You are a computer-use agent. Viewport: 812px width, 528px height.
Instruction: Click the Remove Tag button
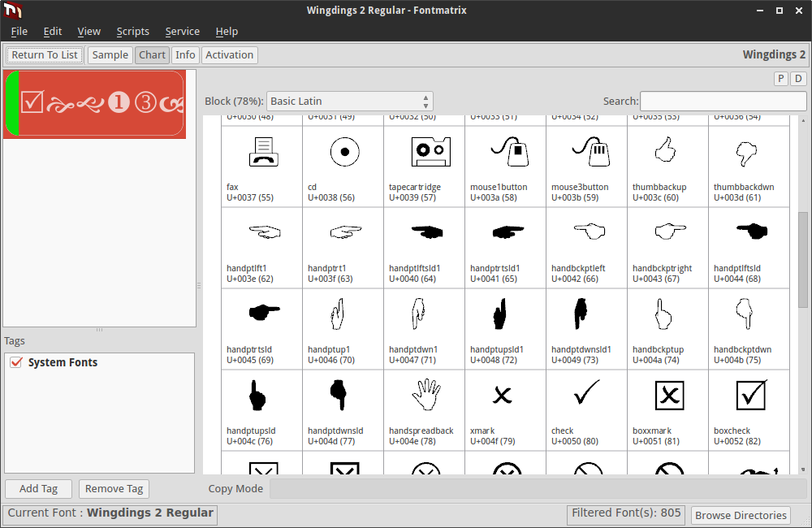[114, 489]
